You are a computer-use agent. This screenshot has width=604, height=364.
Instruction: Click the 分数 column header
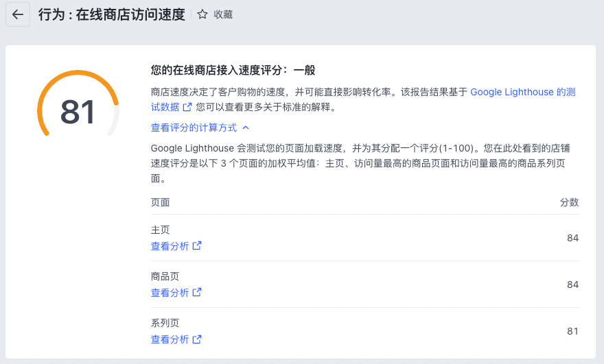pyautogui.click(x=569, y=202)
